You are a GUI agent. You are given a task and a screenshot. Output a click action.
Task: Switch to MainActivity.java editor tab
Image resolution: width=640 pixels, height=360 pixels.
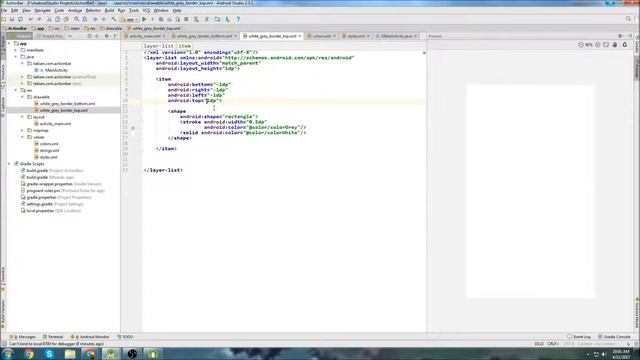(396, 36)
